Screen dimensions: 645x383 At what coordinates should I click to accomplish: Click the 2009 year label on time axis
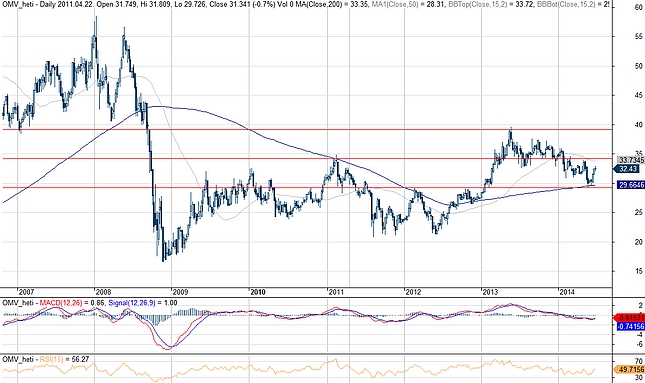(181, 292)
